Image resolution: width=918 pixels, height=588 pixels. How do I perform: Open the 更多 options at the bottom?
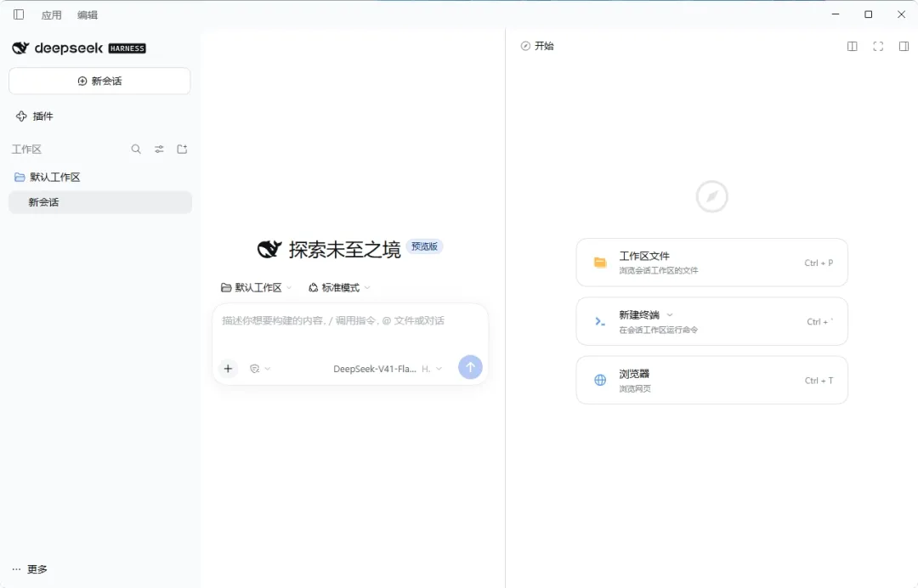(x=30, y=569)
